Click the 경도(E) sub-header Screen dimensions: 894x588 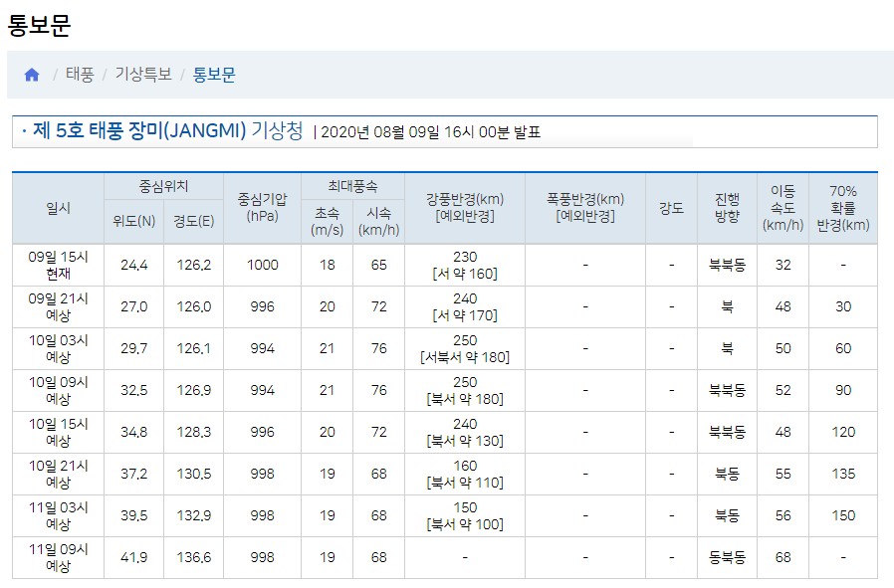[x=194, y=221]
